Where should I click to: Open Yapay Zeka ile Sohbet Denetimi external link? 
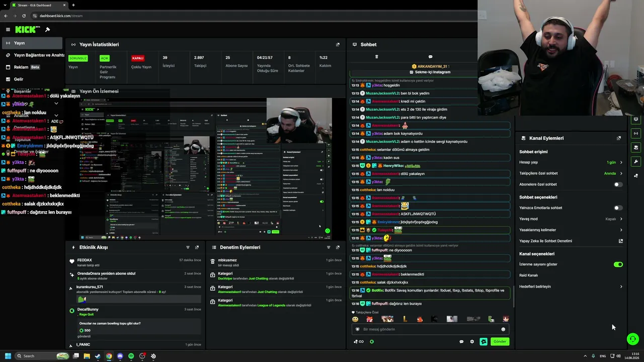click(x=621, y=241)
